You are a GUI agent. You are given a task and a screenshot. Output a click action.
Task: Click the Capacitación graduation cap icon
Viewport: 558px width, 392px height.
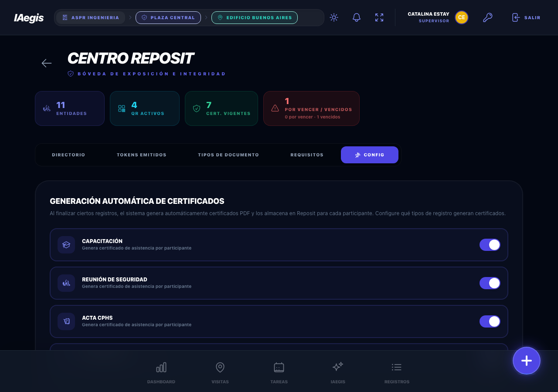coord(66,245)
